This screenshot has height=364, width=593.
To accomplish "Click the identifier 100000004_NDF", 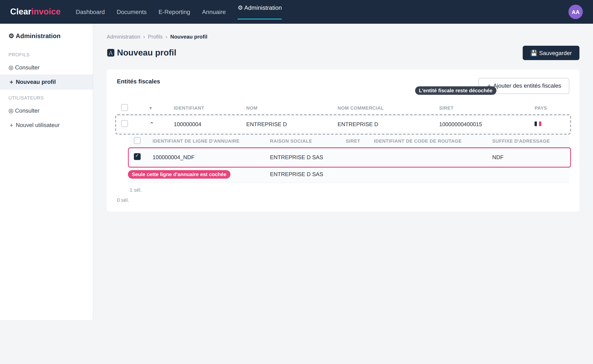I will pyautogui.click(x=173, y=157).
